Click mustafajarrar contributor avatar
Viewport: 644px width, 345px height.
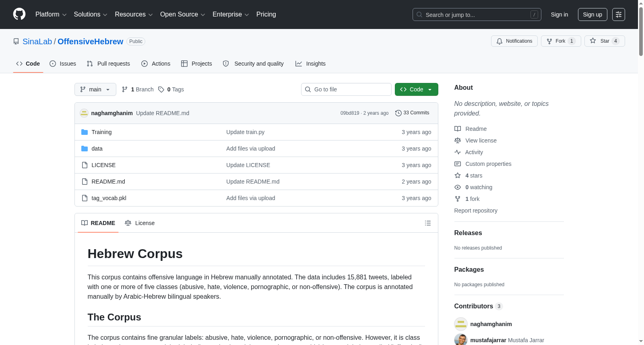(461, 340)
